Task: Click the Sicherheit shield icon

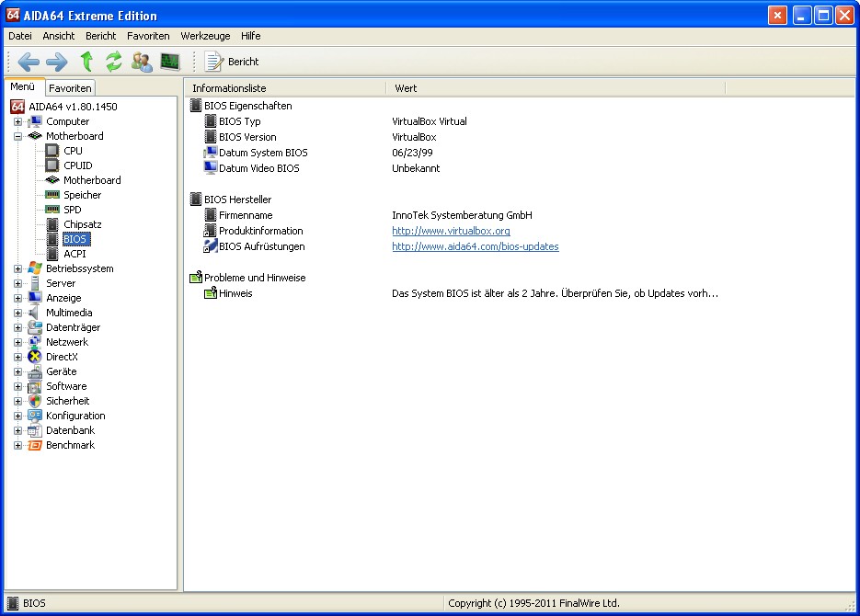Action: 35,401
